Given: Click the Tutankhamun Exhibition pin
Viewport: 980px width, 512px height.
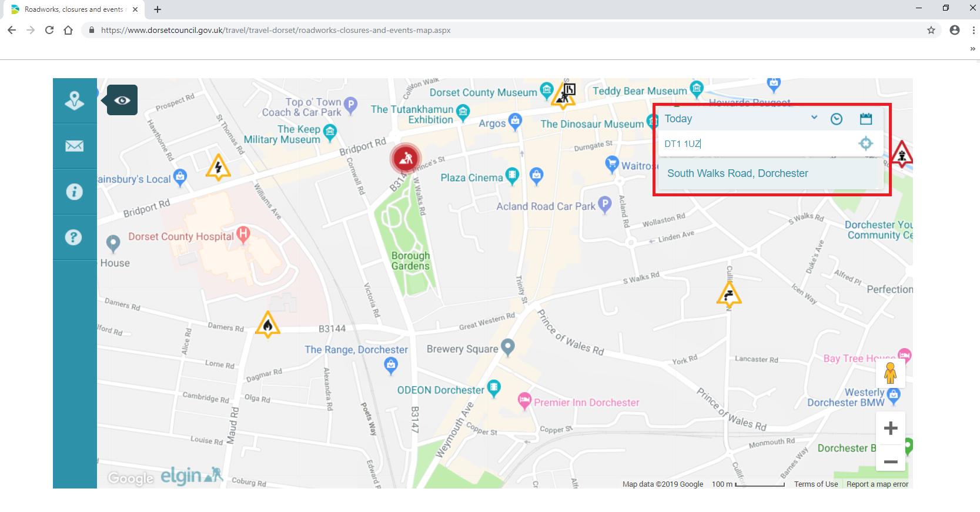Looking at the screenshot, I should [x=463, y=112].
